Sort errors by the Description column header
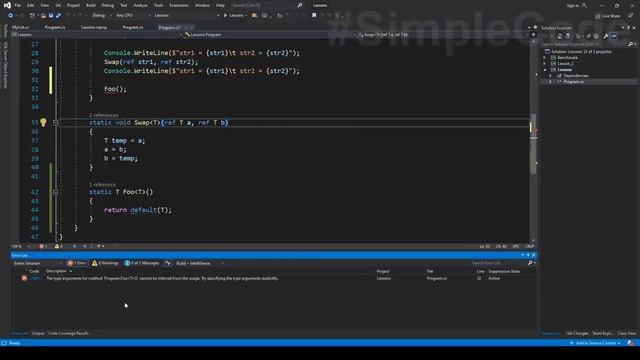 pos(56,271)
